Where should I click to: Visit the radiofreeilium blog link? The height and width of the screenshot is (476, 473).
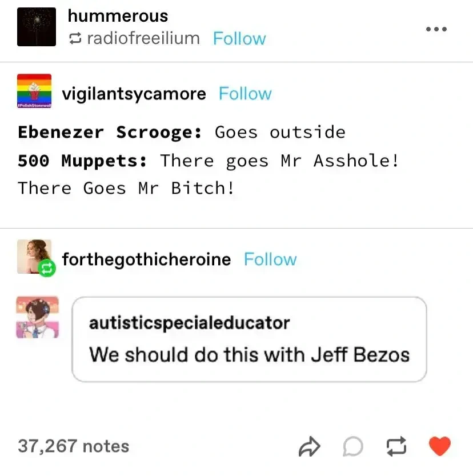coord(143,38)
